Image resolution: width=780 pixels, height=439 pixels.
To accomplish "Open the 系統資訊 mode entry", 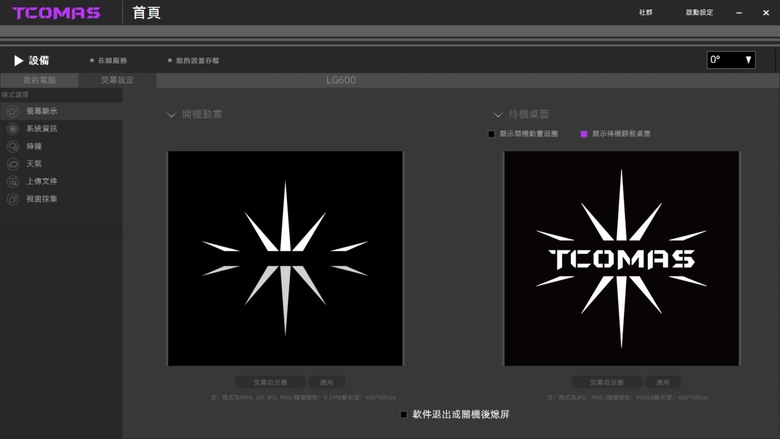I will [x=61, y=129].
